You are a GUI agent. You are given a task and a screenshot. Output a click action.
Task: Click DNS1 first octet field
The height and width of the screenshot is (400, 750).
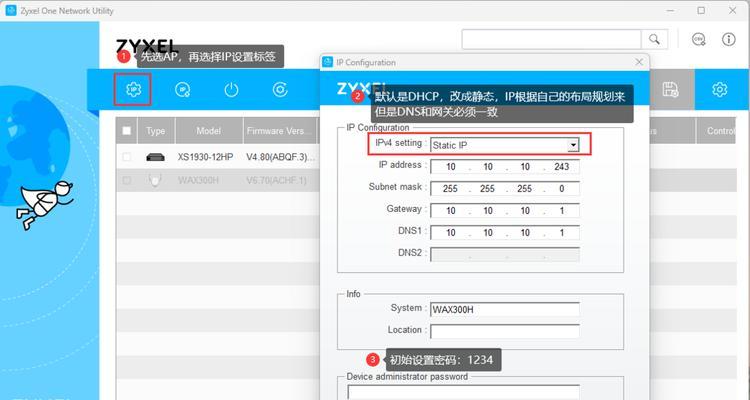(x=451, y=233)
